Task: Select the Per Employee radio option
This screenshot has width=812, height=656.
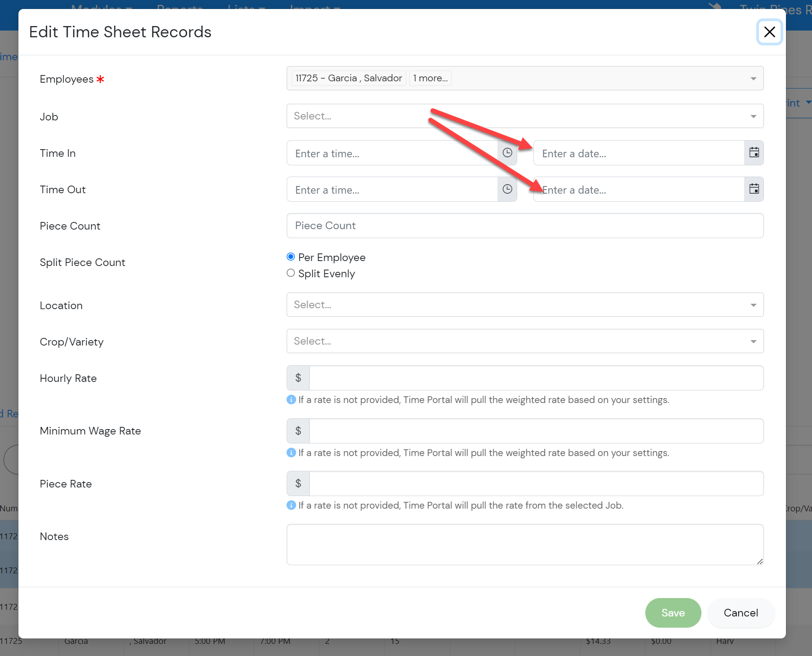Action: tap(291, 257)
